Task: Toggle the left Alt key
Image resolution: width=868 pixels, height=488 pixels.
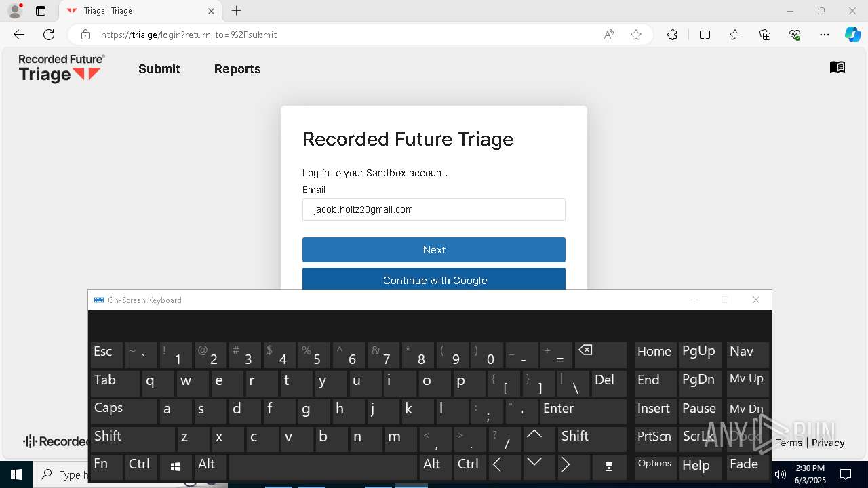Action: point(210,466)
